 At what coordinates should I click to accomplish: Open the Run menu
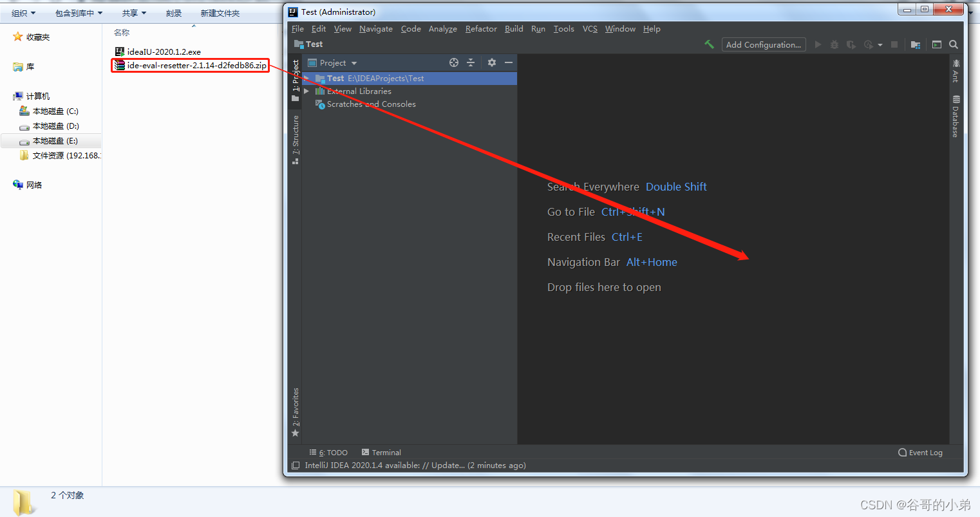[538, 28]
